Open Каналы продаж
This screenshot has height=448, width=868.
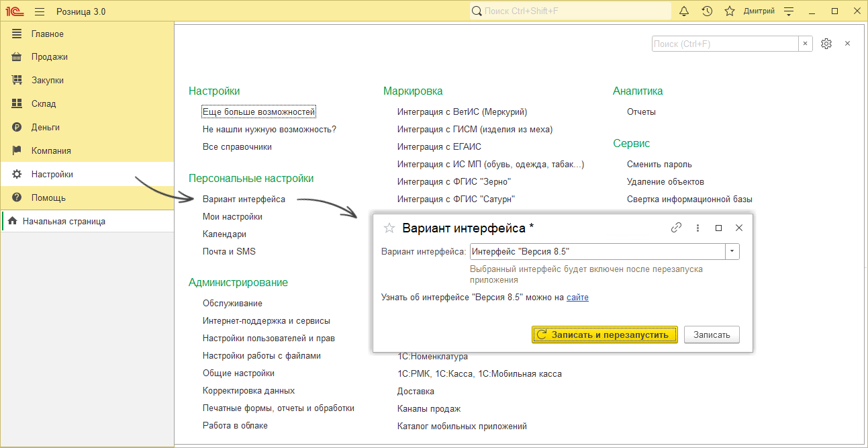(x=428, y=408)
